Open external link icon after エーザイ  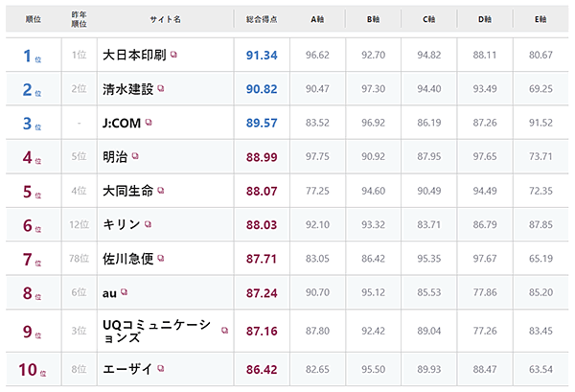(x=161, y=367)
